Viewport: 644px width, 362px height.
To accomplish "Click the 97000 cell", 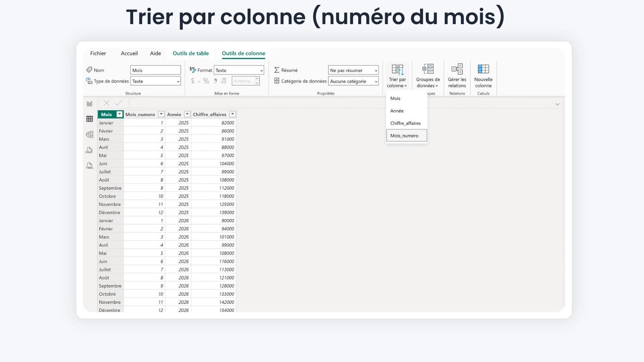I will (x=214, y=156).
